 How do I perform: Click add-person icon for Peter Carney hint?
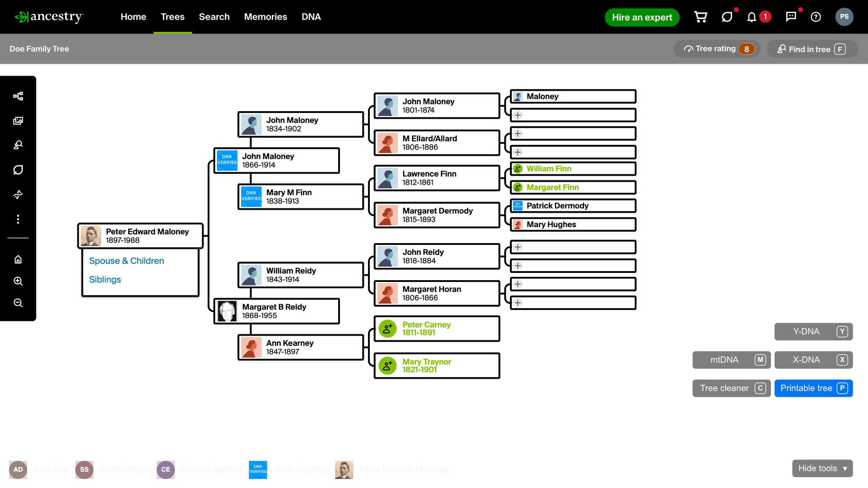point(387,329)
